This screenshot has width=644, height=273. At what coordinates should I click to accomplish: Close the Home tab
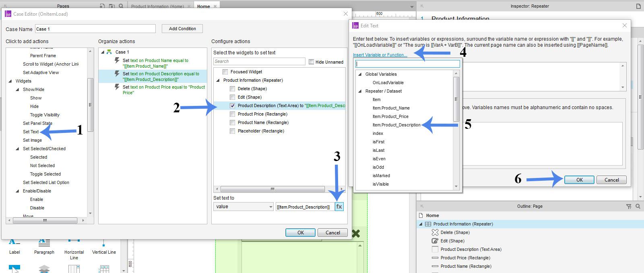pos(215,6)
